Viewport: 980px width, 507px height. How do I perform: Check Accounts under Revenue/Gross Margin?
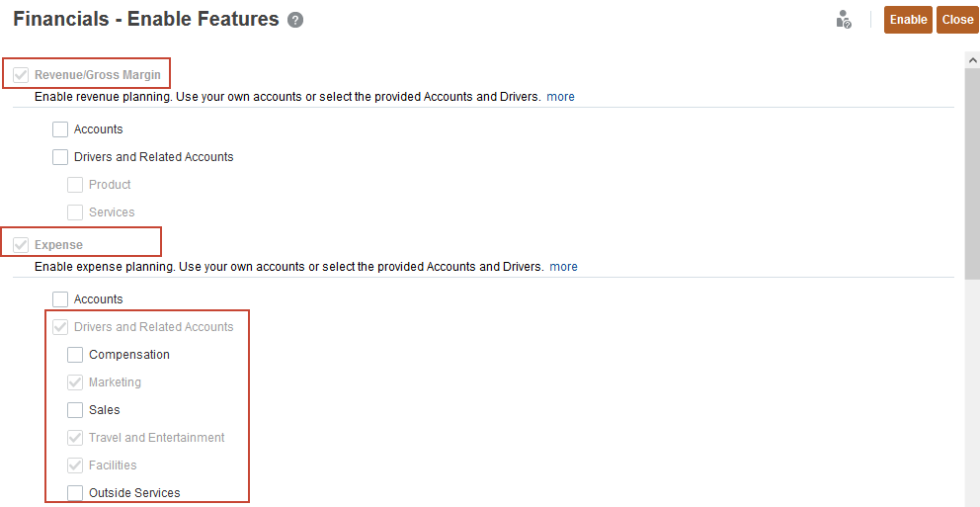tap(60, 129)
